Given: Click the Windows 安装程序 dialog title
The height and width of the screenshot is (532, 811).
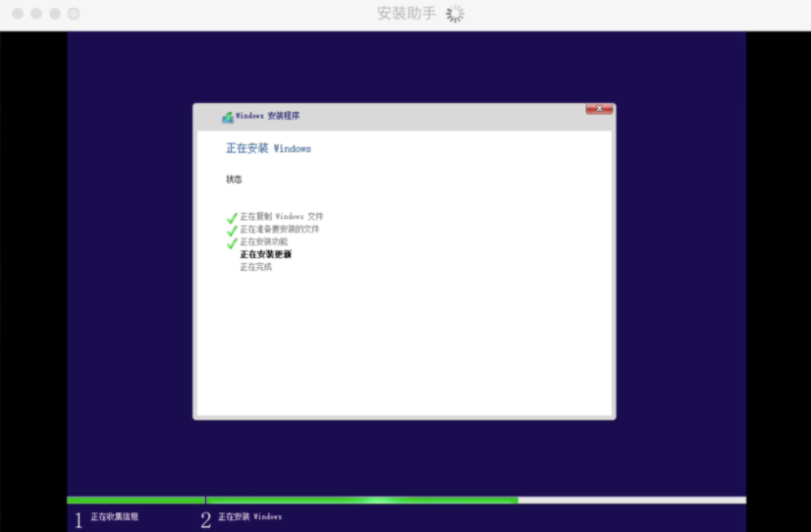Looking at the screenshot, I should coord(267,116).
